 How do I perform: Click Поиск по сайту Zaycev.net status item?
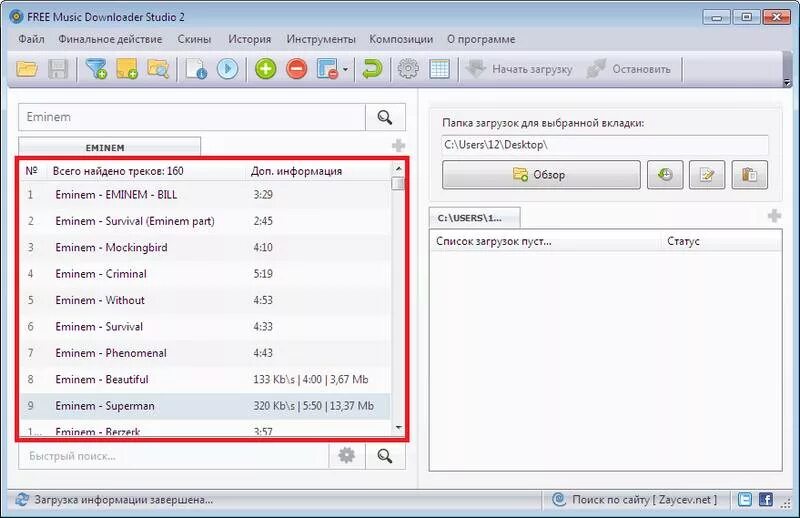[x=635, y=500]
